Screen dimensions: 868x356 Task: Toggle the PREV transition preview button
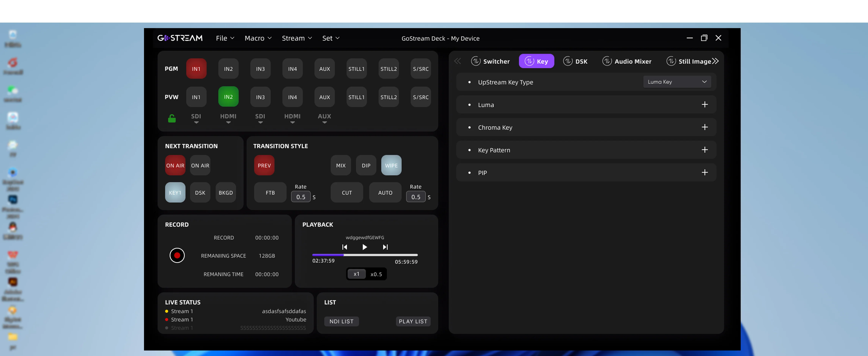coord(264,165)
